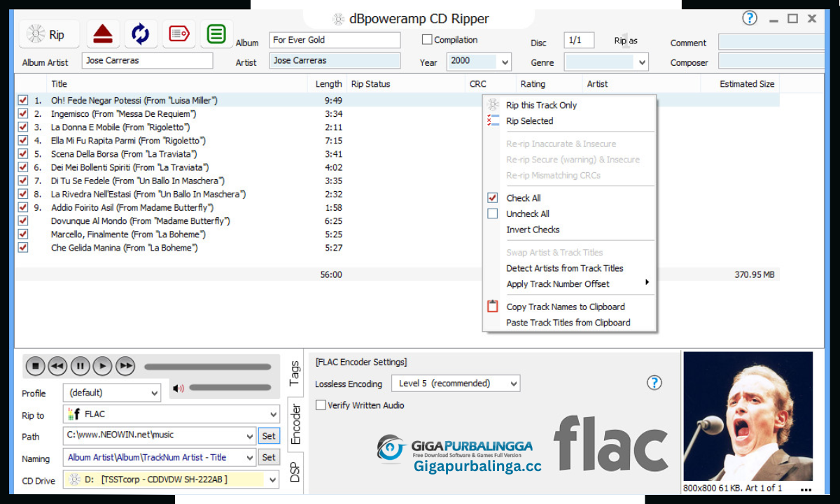The width and height of the screenshot is (840, 504).
Task: Uncheck track 1 Oh! Fede Negar Potessi
Action: point(23,101)
